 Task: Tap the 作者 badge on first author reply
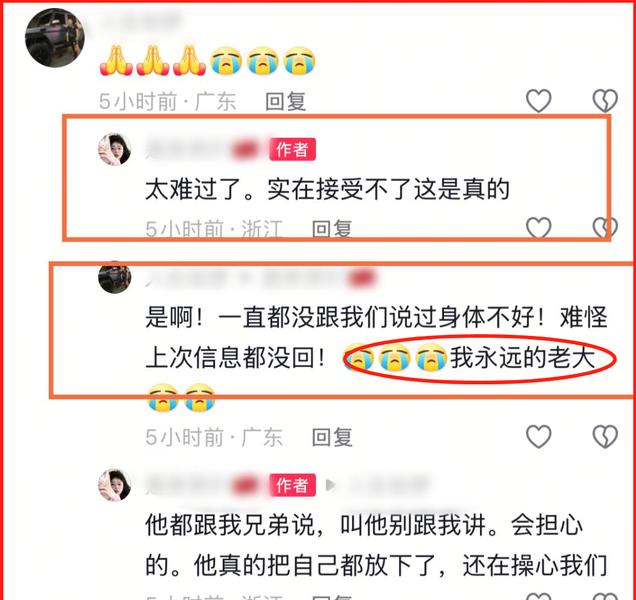(x=292, y=149)
